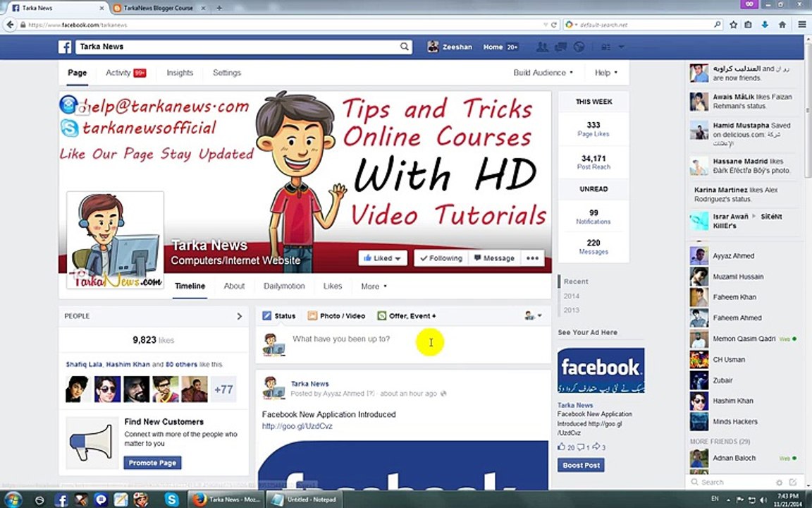The height and width of the screenshot is (508, 812).
Task: Click 333 Page Likes stat
Action: pyautogui.click(x=593, y=129)
